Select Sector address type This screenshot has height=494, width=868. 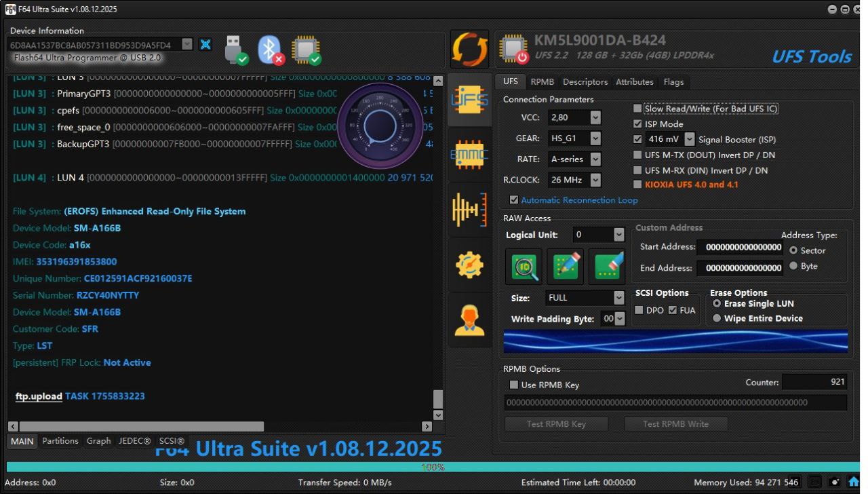click(x=793, y=250)
